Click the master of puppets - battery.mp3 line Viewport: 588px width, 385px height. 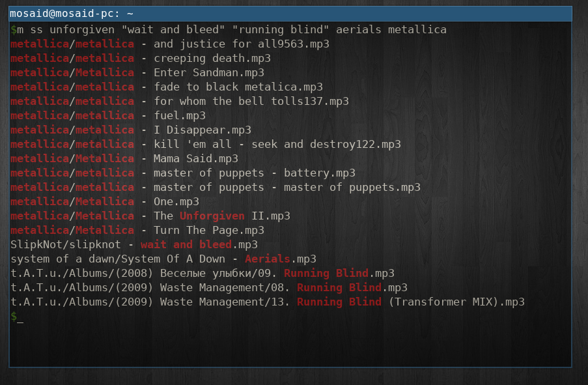point(183,173)
